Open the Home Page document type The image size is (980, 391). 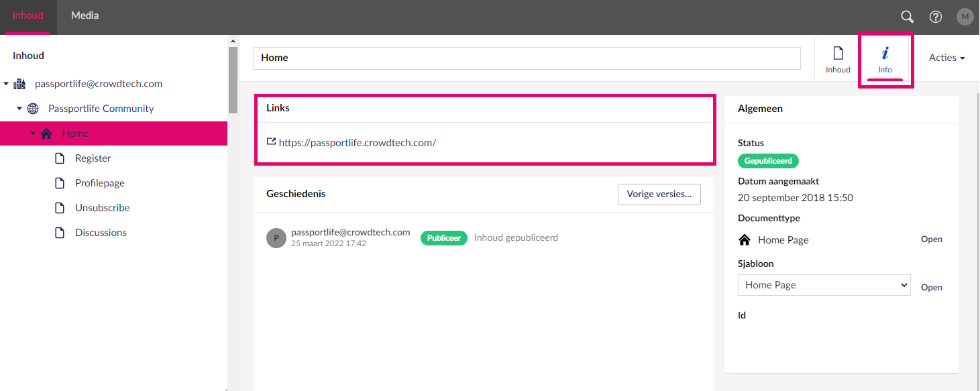[932, 239]
